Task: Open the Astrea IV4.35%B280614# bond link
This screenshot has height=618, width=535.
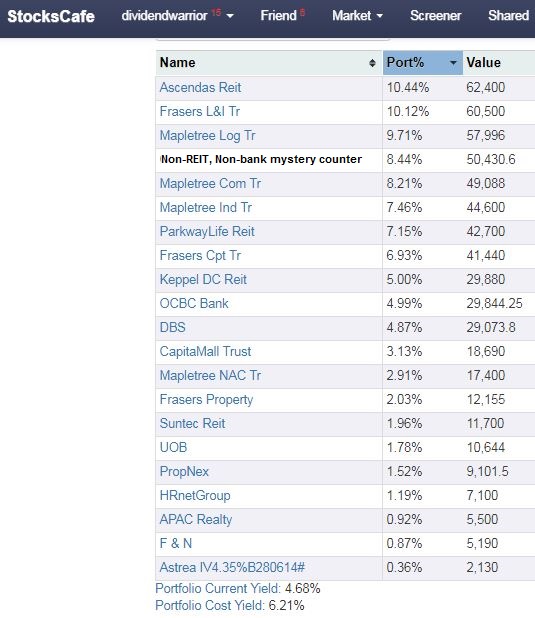Action: tap(232, 568)
